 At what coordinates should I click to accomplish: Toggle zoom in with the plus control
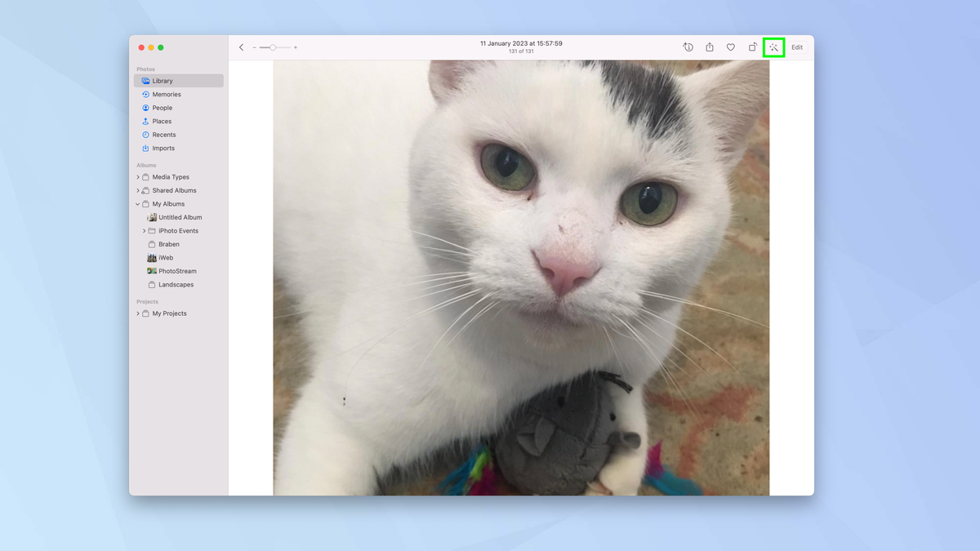click(296, 47)
